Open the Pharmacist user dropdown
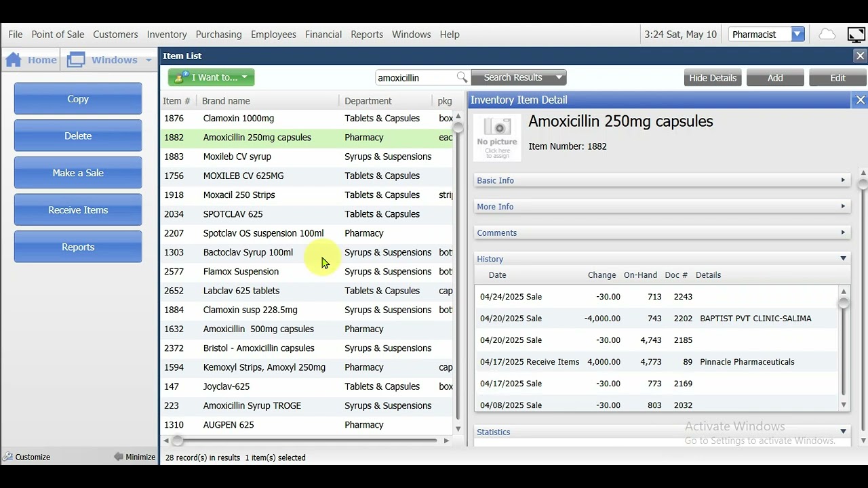This screenshot has width=868, height=488. [797, 34]
